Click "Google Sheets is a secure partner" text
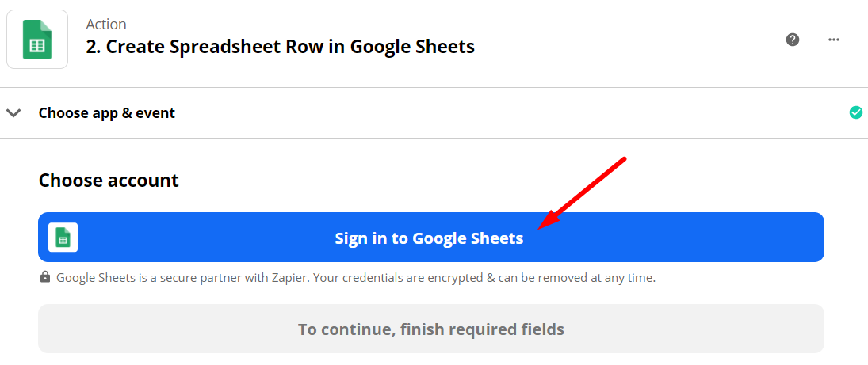 point(151,278)
